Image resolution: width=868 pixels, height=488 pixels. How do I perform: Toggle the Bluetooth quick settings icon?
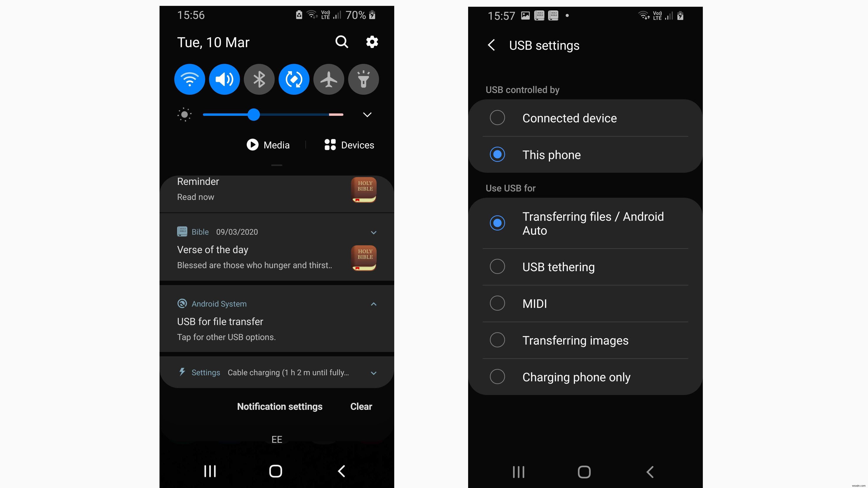point(259,79)
